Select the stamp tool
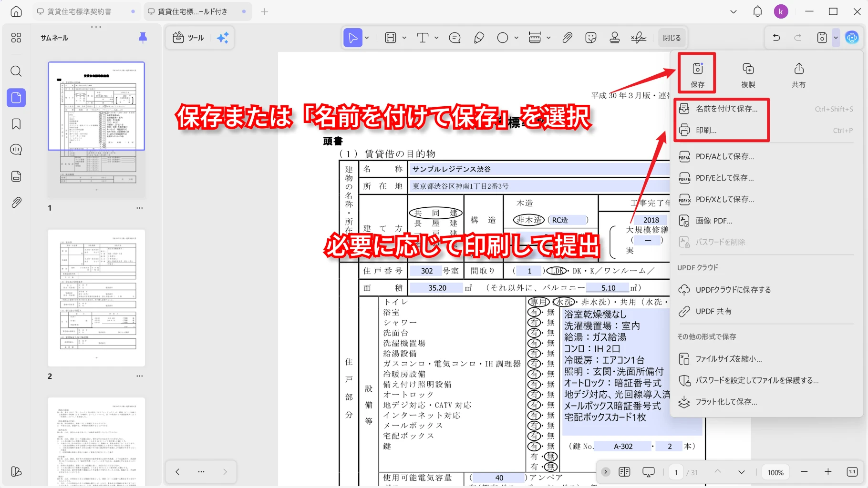The image size is (868, 488). coord(615,38)
